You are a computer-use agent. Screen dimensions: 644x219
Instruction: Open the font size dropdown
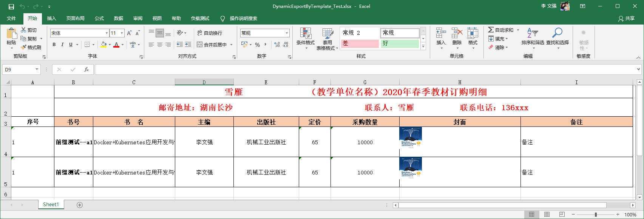(x=122, y=33)
